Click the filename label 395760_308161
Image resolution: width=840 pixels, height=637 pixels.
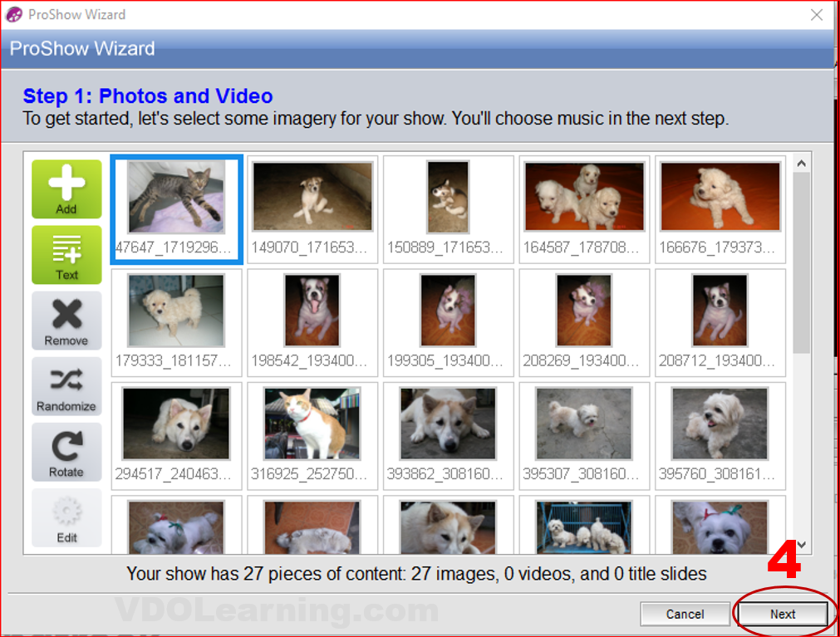717,473
